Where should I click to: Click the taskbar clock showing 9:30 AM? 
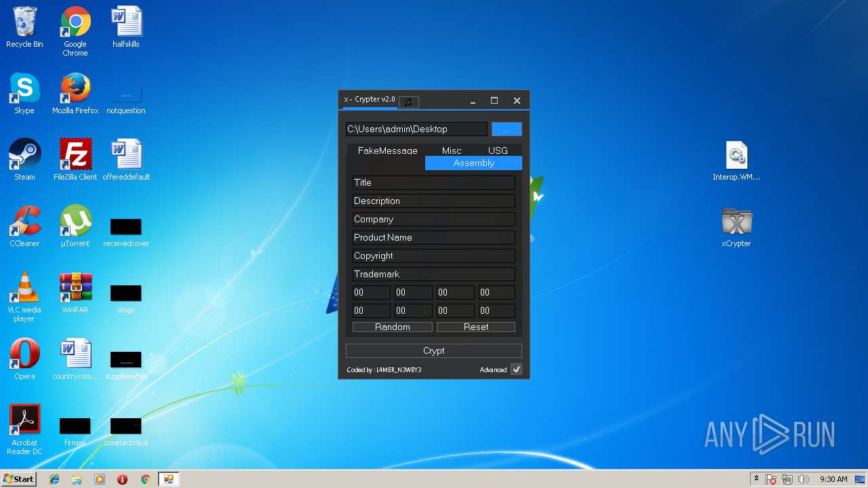tap(833, 479)
